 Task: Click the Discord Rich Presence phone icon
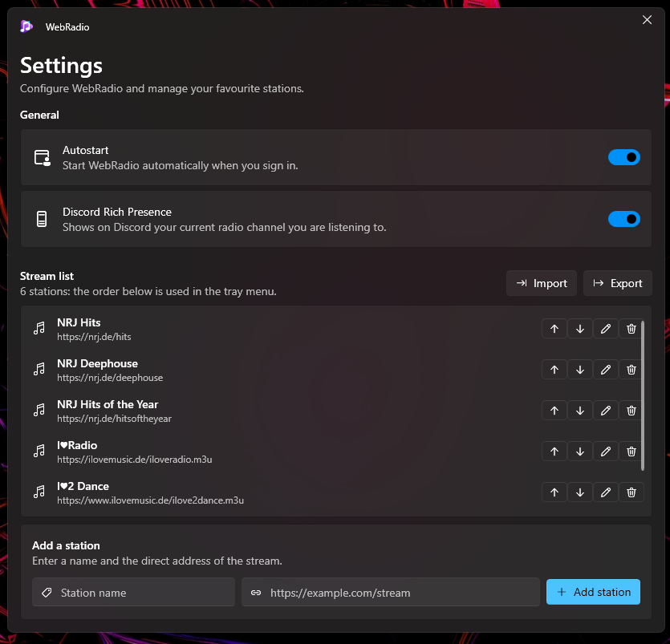[42, 219]
